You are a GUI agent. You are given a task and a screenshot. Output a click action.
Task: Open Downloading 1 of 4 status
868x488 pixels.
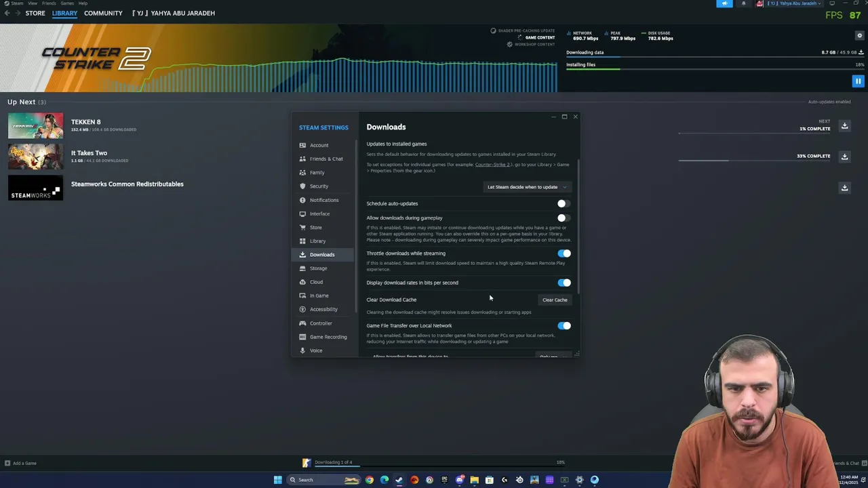(333, 462)
